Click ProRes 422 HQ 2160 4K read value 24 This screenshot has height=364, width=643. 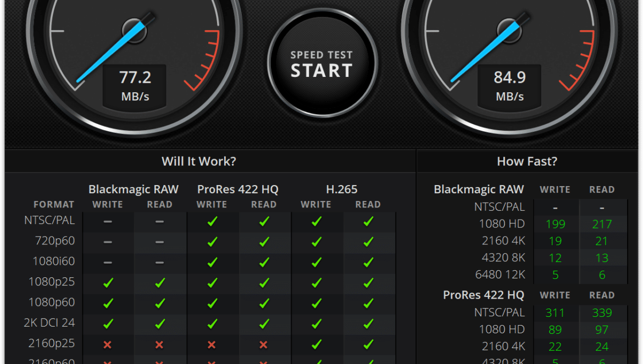(602, 347)
